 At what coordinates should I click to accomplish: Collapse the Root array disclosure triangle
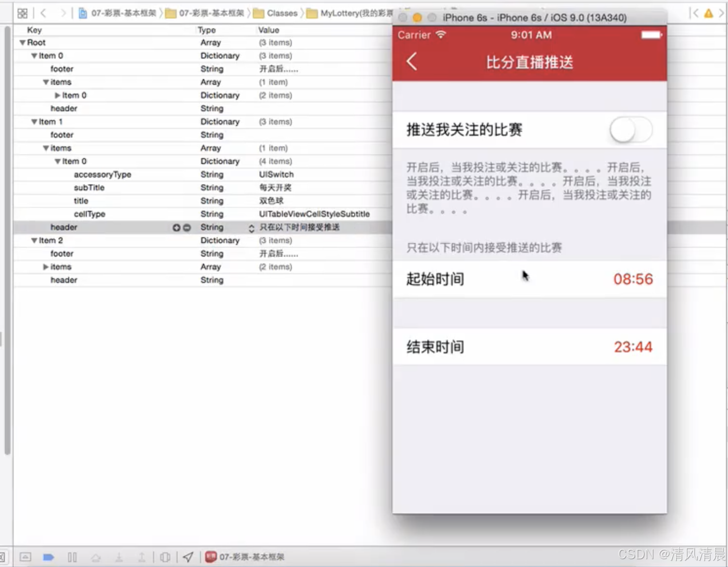pyautogui.click(x=22, y=42)
